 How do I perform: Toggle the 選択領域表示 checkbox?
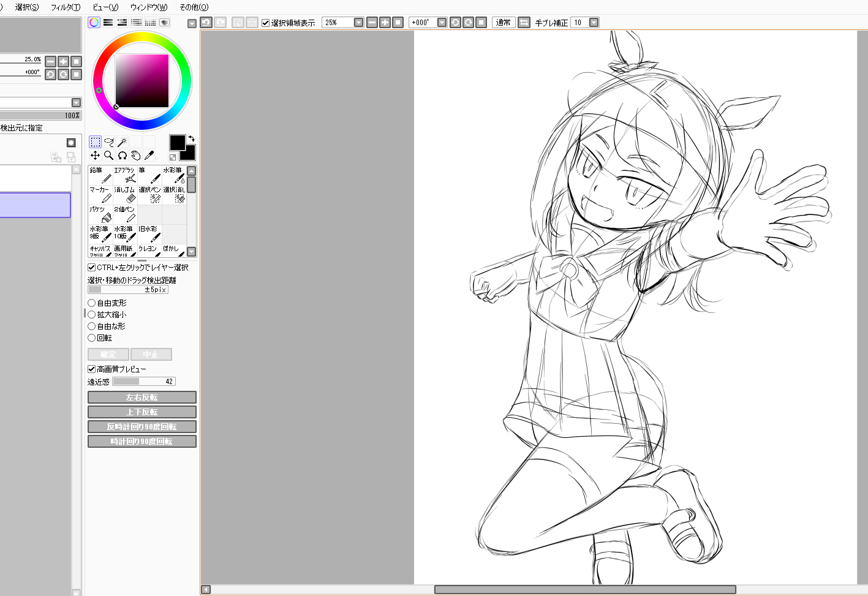coord(266,23)
